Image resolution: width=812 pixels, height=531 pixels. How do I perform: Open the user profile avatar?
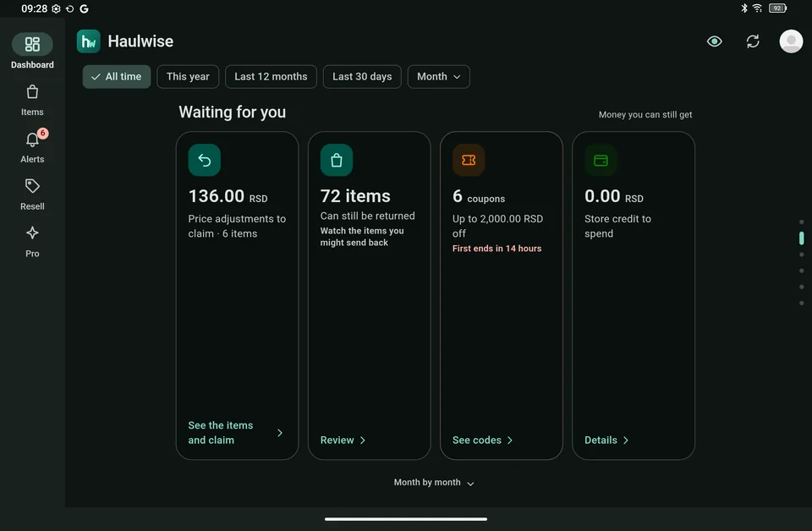pos(791,41)
